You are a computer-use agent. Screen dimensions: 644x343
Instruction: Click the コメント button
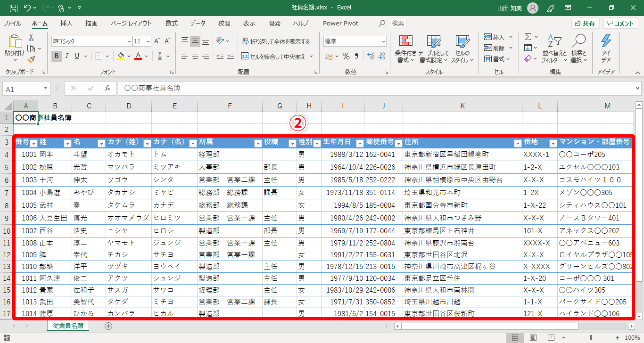[621, 24]
